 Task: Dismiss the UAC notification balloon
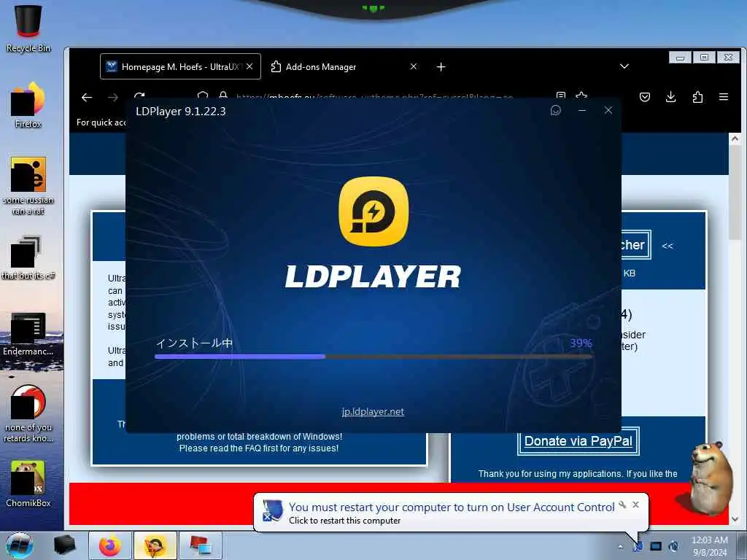[x=635, y=505]
